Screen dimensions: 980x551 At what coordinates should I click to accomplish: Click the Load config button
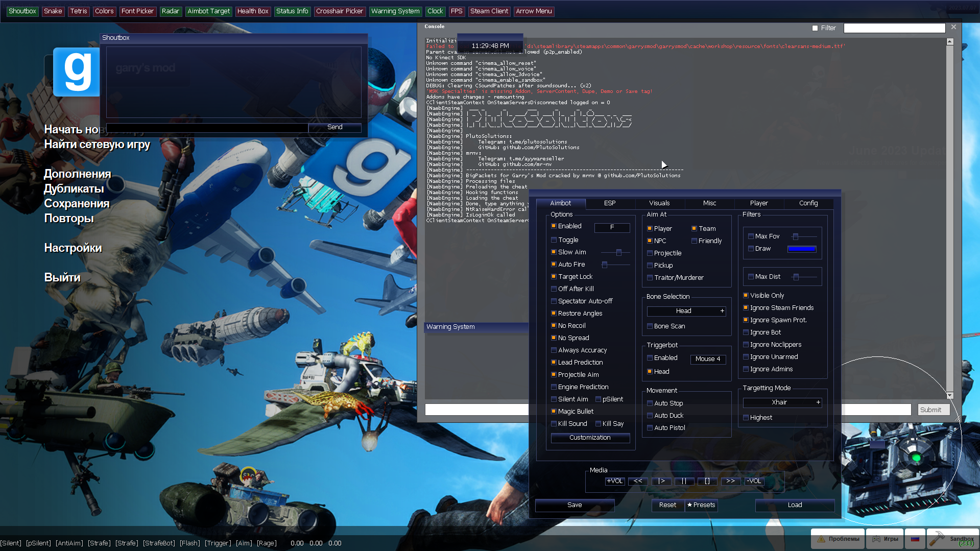pyautogui.click(x=795, y=505)
